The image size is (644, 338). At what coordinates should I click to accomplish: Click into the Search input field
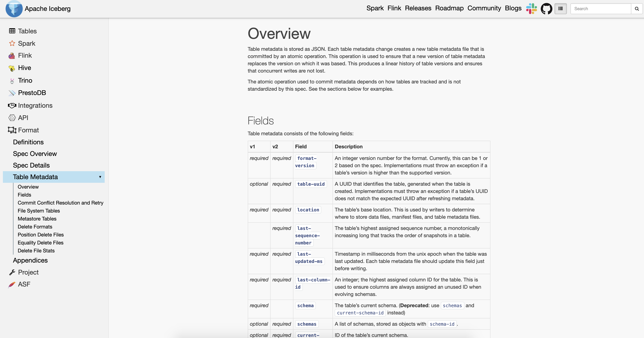(601, 9)
